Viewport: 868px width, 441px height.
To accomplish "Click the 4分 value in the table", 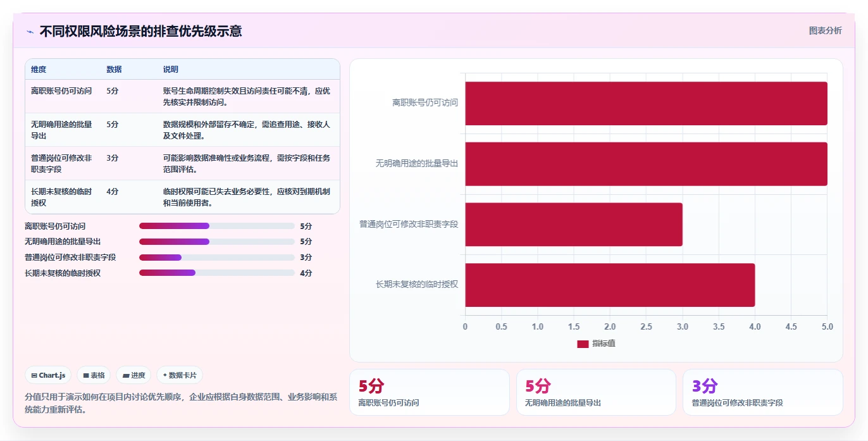I will point(113,192).
